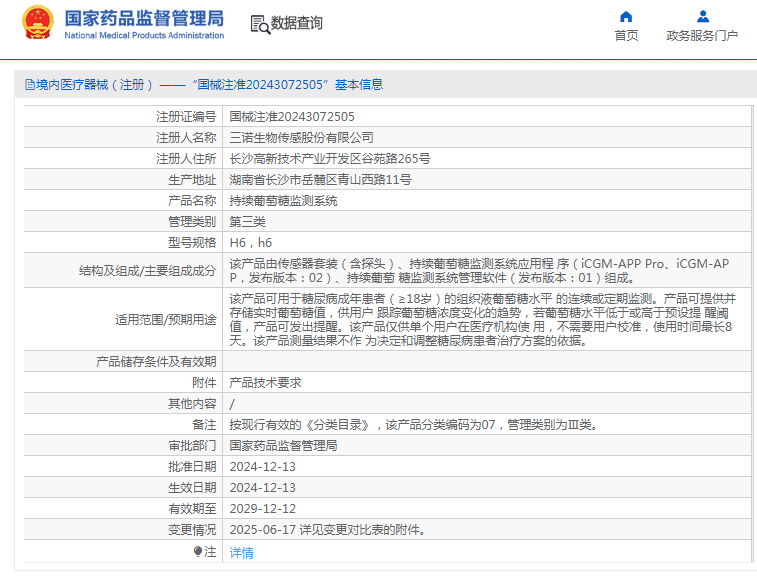The height and width of the screenshot is (576, 757).
Task: Open 产品技术要求 attachment entry
Action: coord(265,383)
